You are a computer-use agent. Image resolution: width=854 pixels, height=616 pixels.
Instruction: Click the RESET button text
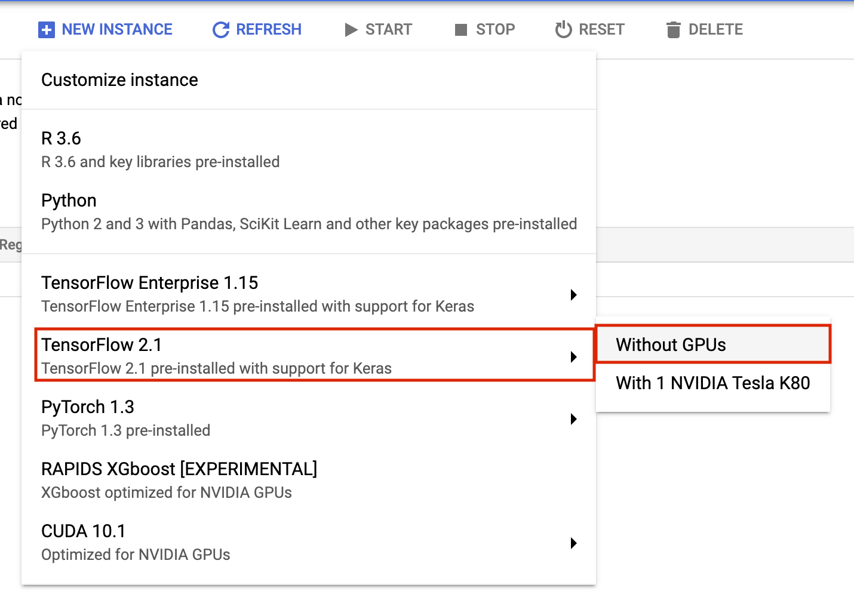click(x=602, y=29)
